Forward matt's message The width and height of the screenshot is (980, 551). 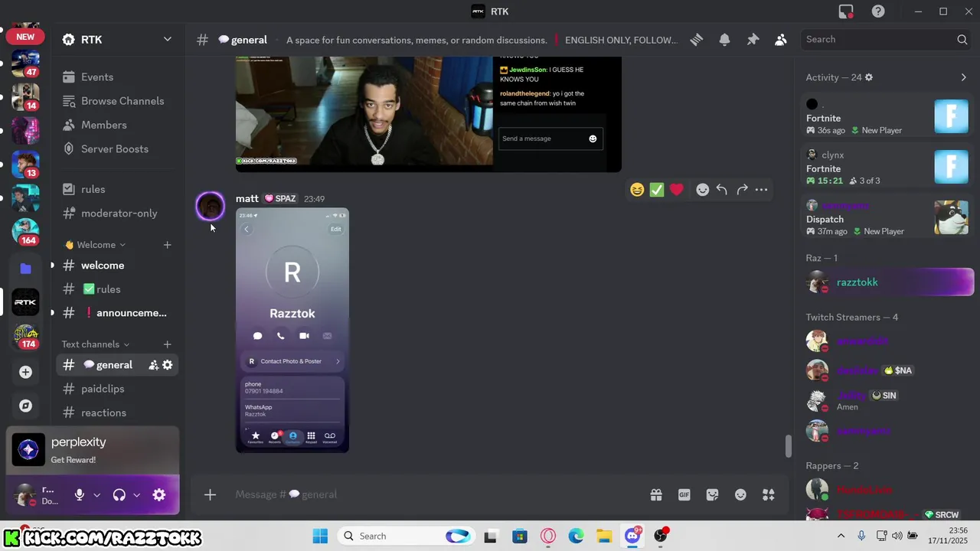pyautogui.click(x=742, y=190)
